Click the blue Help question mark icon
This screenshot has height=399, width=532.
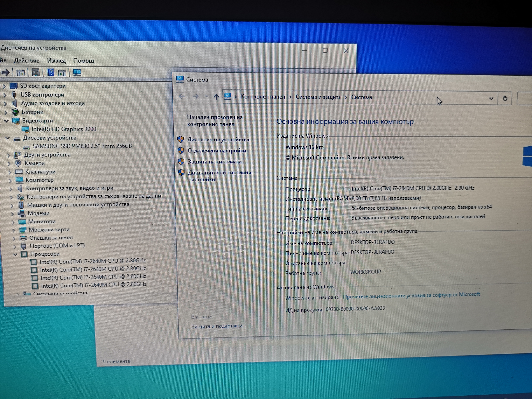click(51, 72)
